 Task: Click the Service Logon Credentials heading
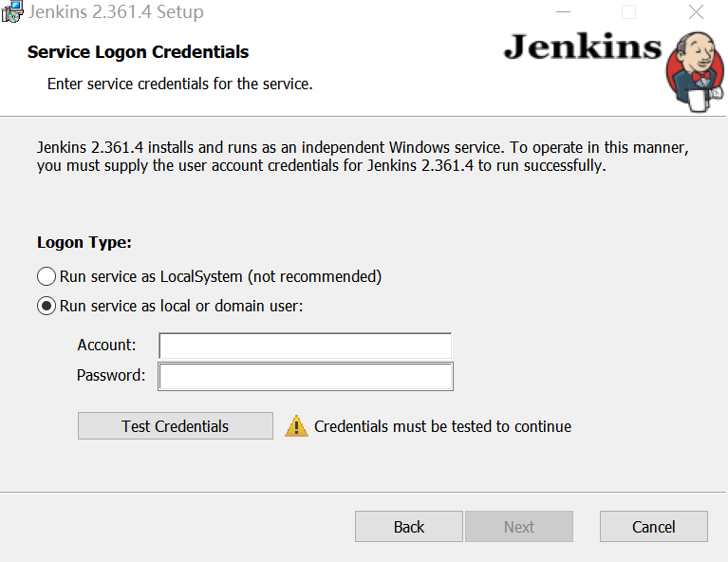click(x=139, y=52)
